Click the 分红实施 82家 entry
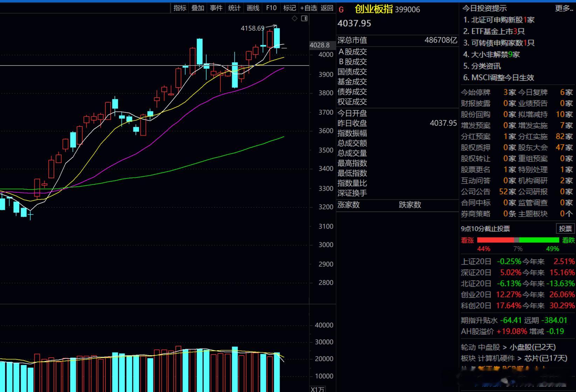 (x=546, y=137)
